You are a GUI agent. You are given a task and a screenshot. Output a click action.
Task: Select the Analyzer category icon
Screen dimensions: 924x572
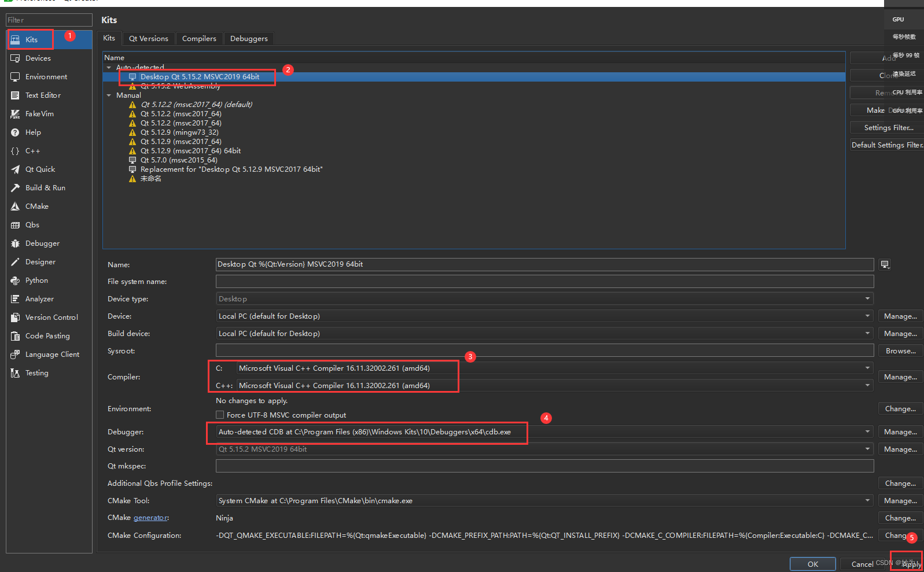[x=16, y=299]
